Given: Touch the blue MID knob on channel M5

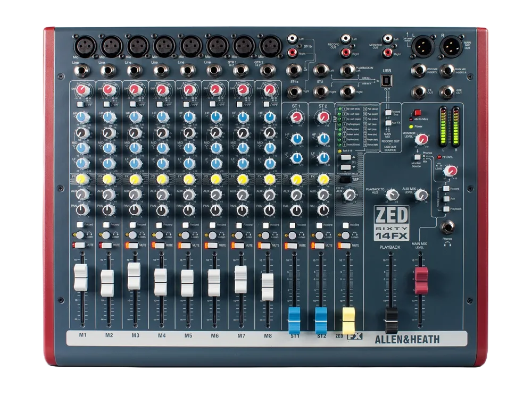Looking at the screenshot, I should click(189, 148).
